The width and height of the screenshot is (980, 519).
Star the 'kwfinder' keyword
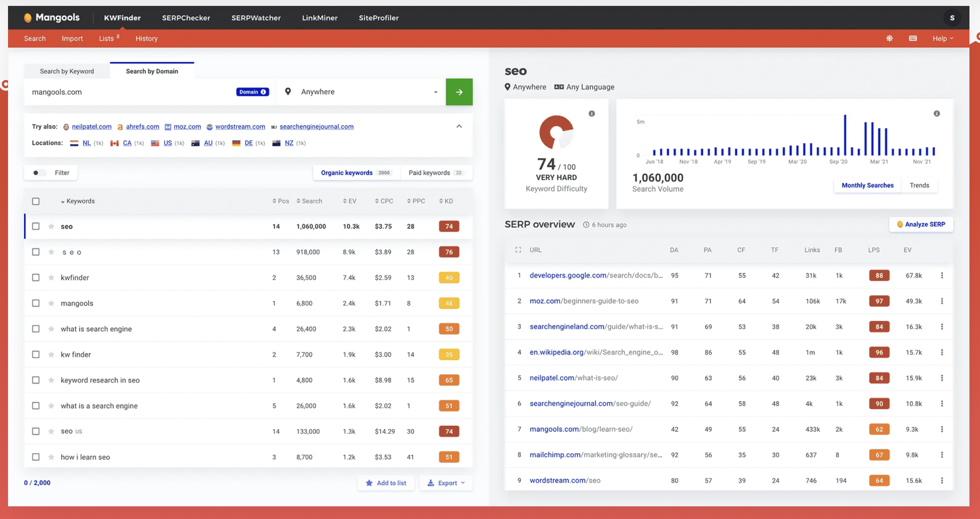coord(51,278)
